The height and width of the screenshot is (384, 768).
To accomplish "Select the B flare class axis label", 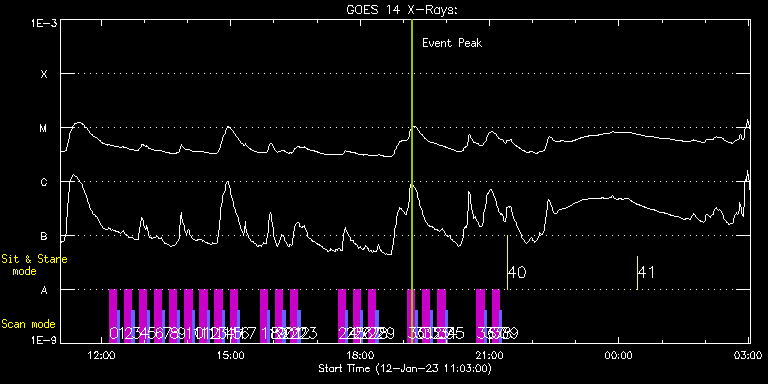I will tap(44, 236).
